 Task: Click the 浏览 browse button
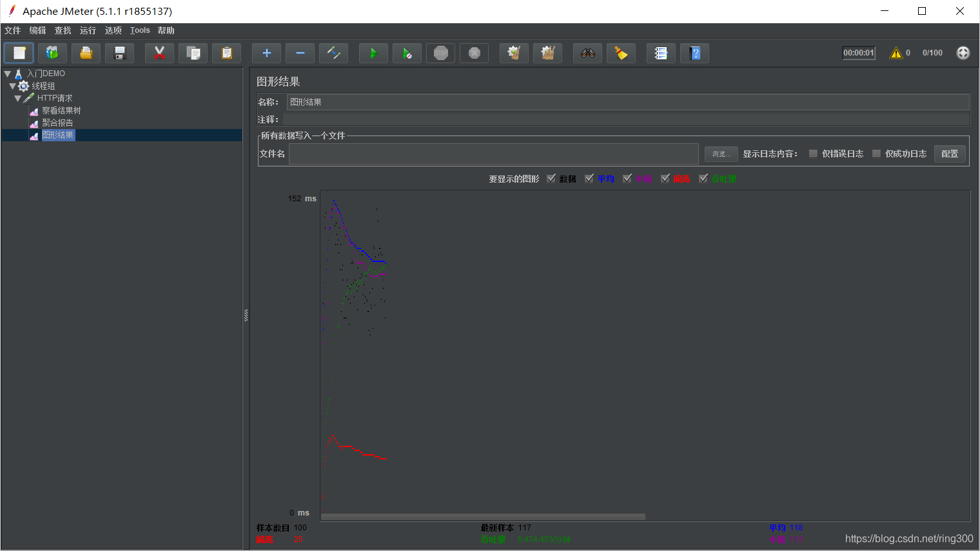pos(721,154)
